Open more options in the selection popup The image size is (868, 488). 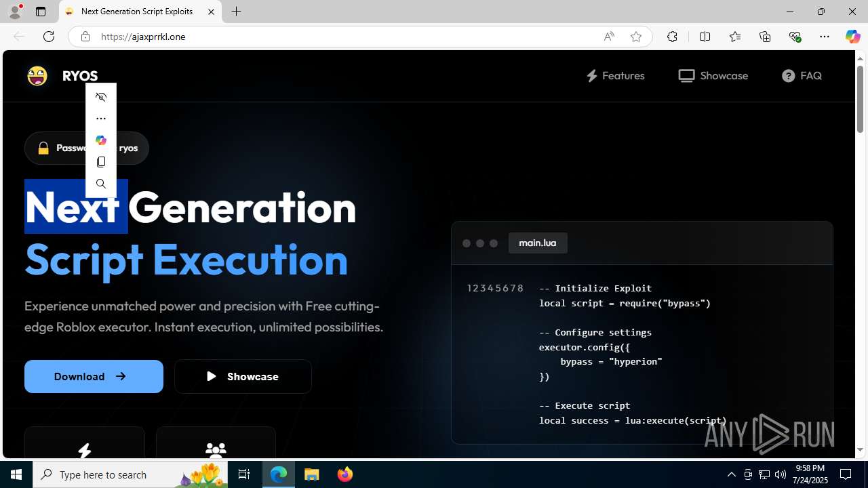[x=101, y=119]
